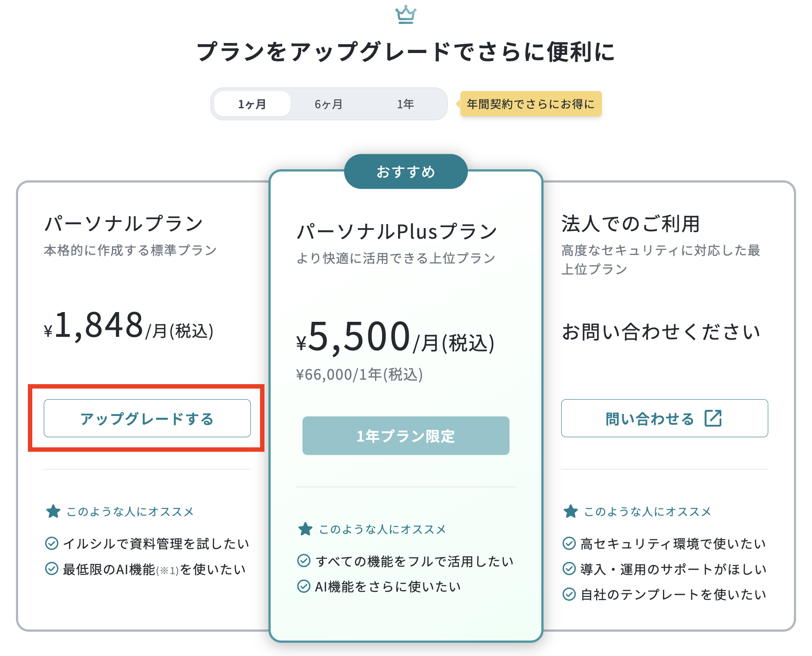Click the star icon in the 法人 card
The image size is (812, 656).
(x=571, y=511)
